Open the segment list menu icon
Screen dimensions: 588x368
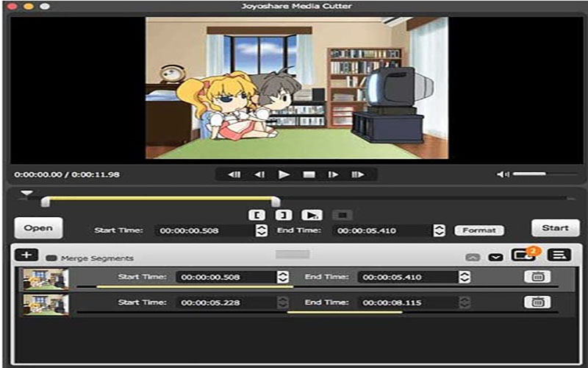point(559,255)
